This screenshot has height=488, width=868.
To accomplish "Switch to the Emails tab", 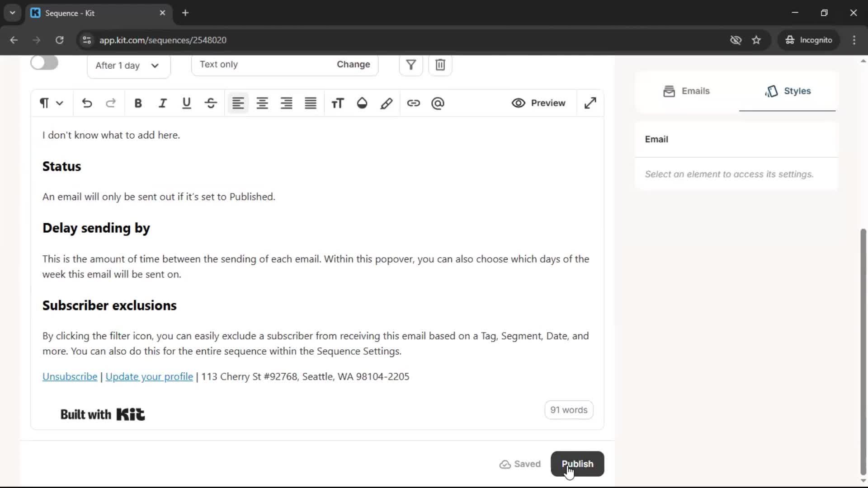I will (x=687, y=91).
